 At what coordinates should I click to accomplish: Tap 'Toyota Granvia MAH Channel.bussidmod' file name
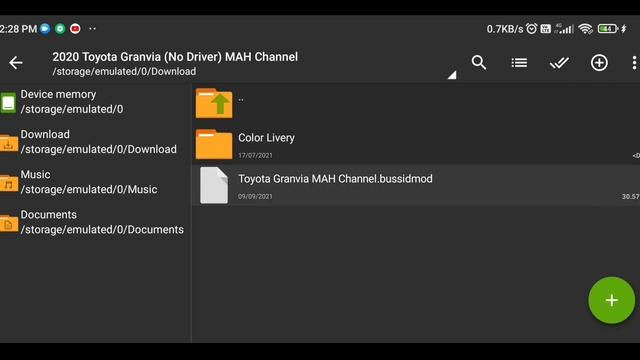point(335,179)
